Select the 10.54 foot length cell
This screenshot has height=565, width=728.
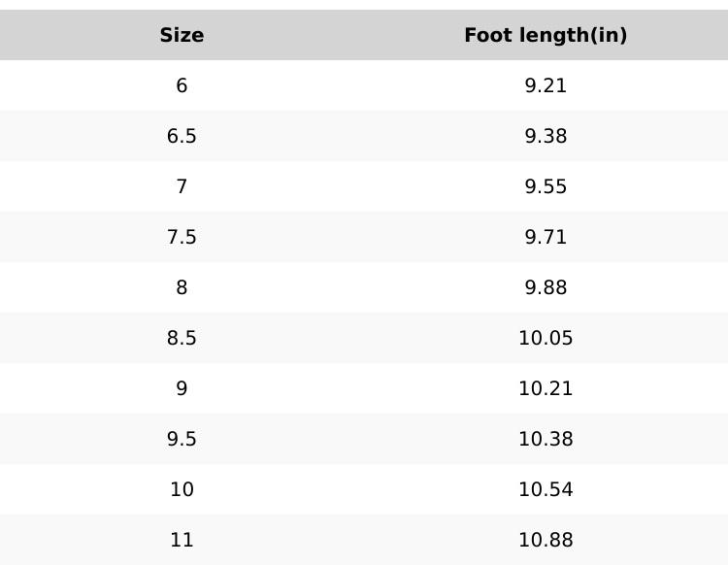click(x=546, y=489)
